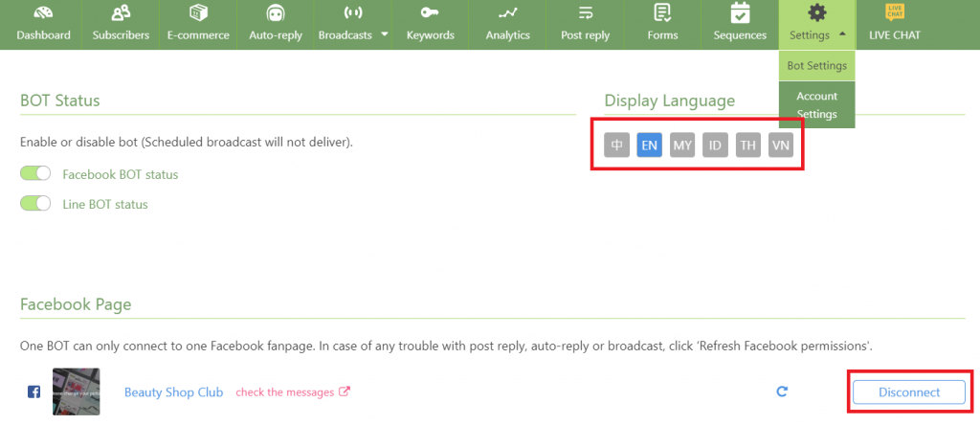
Task: Toggle the Line BOT status switch
Action: click(x=35, y=204)
